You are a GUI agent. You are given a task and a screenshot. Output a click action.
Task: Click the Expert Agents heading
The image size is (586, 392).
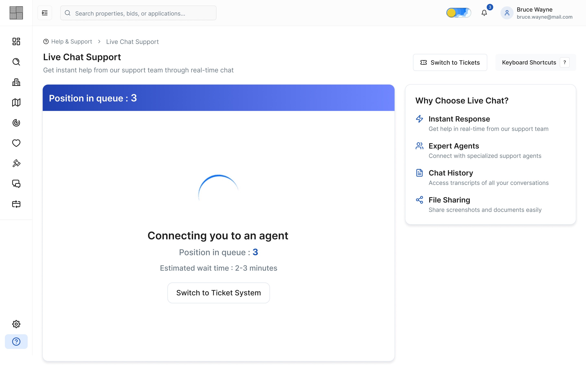pyautogui.click(x=454, y=146)
